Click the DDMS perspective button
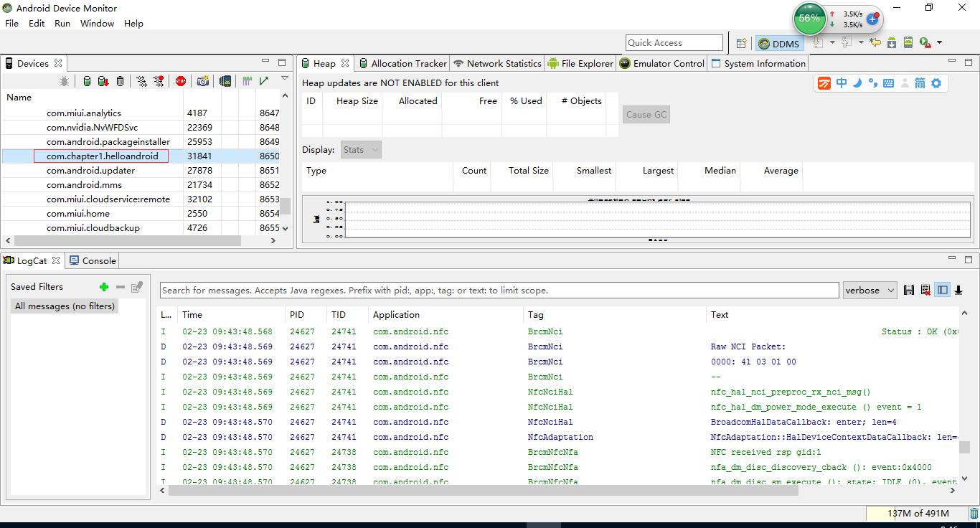The width and height of the screenshot is (980, 528). click(779, 44)
